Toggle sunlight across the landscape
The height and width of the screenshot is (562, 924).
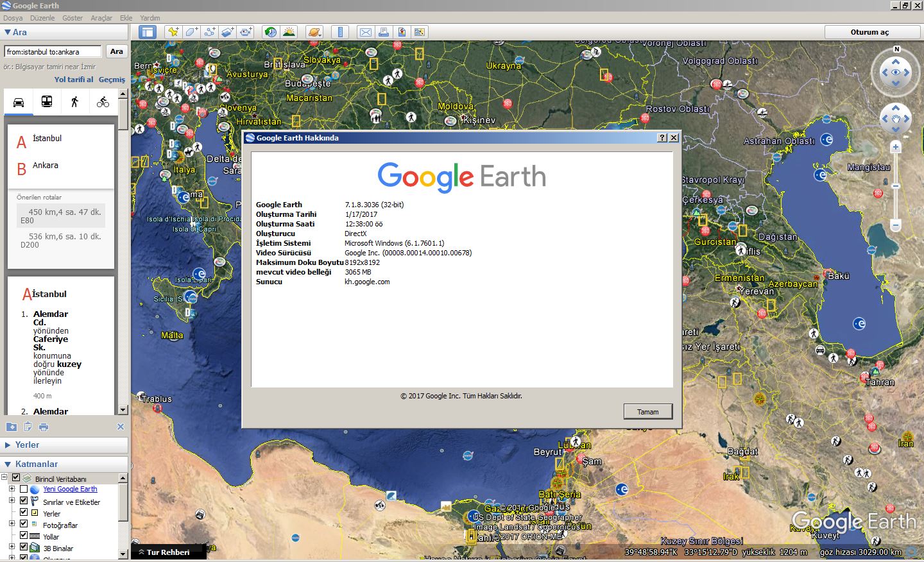(x=289, y=32)
